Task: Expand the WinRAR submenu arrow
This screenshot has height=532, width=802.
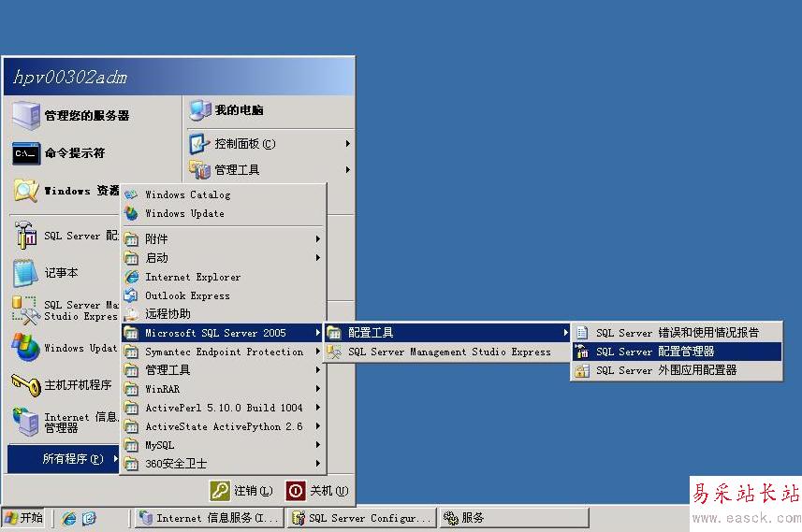Action: (318, 389)
